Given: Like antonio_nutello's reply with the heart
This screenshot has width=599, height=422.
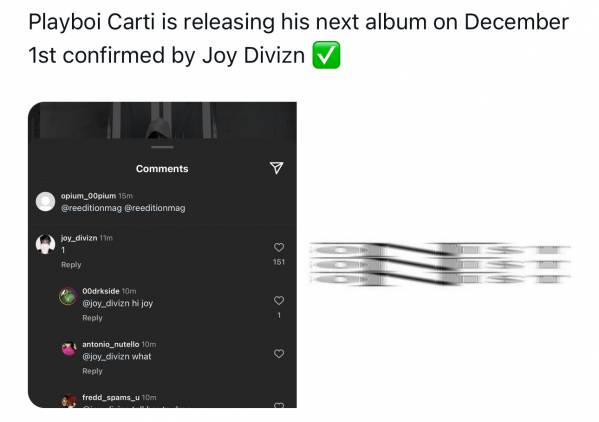Looking at the screenshot, I should [279, 354].
